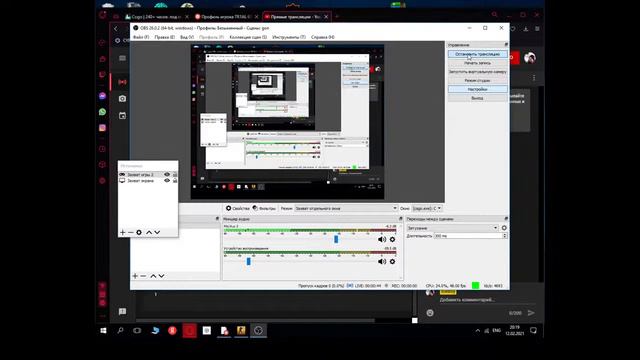Open source properties gear in the Sources dock
Image resolution: width=640 pixels, height=360 pixels.
click(139, 232)
